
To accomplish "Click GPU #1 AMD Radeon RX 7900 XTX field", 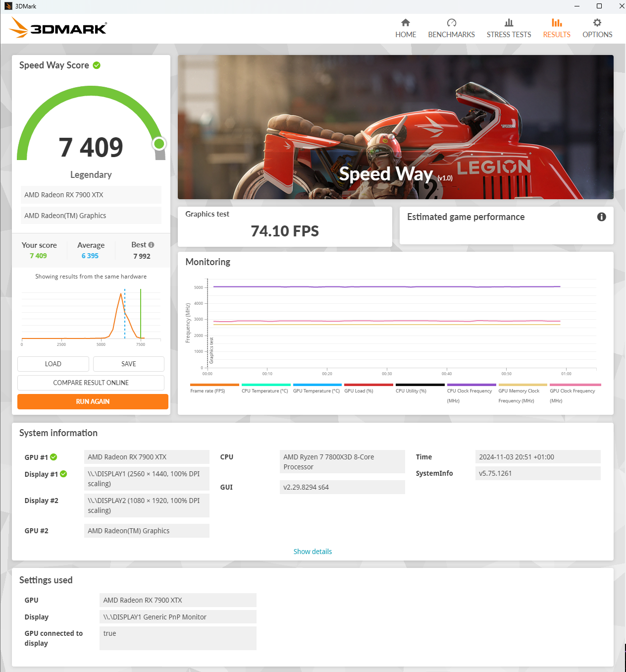I will coord(147,457).
